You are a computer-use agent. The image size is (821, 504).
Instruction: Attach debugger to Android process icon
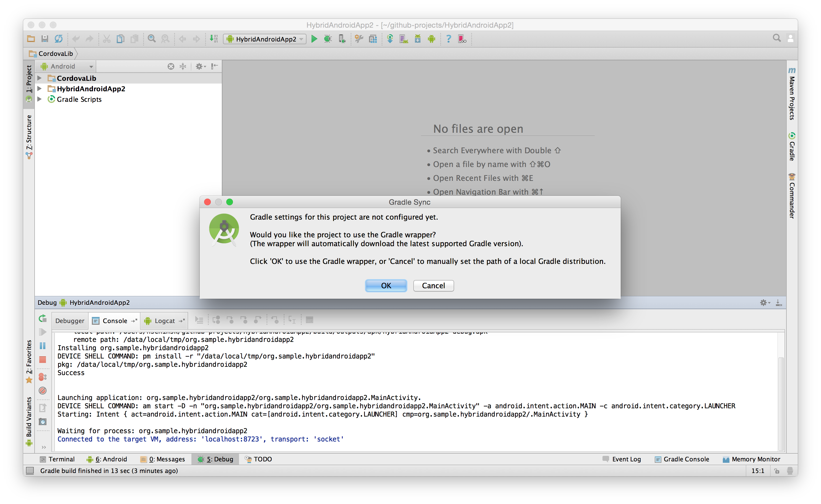(x=342, y=39)
